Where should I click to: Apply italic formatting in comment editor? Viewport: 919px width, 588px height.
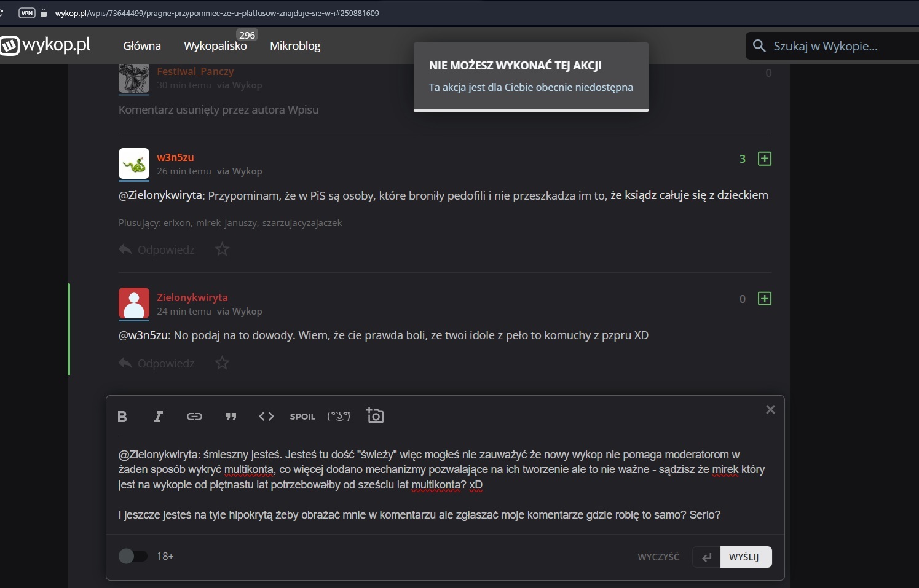[x=158, y=417]
